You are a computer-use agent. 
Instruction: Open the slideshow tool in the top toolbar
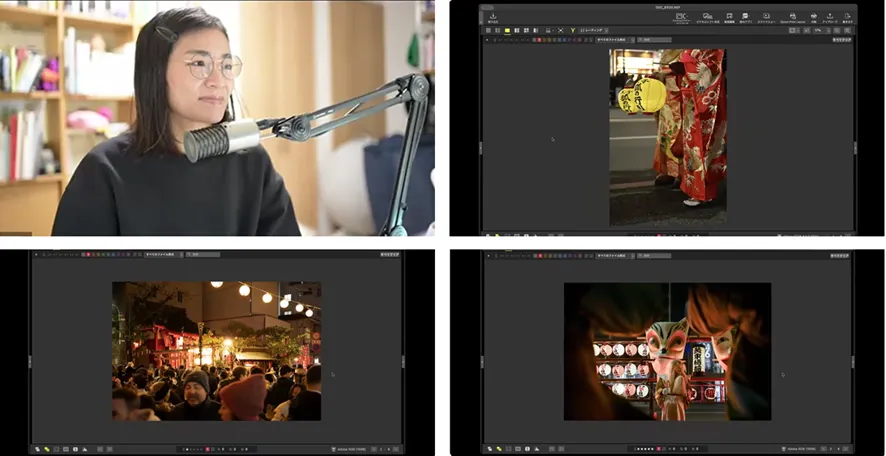[767, 18]
